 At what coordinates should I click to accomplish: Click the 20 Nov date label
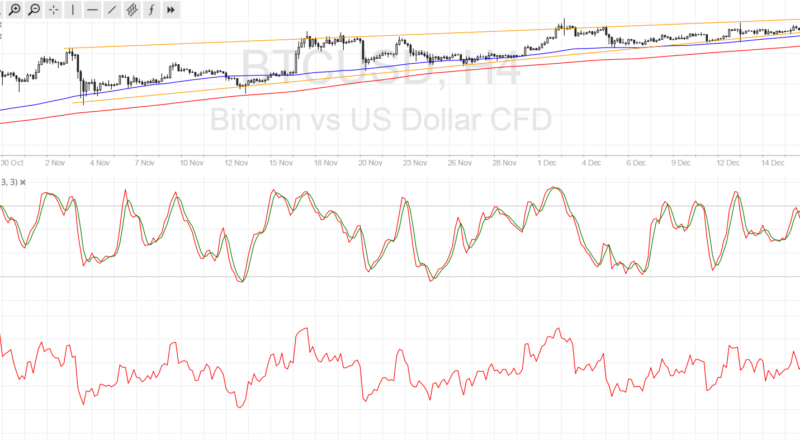coord(370,163)
